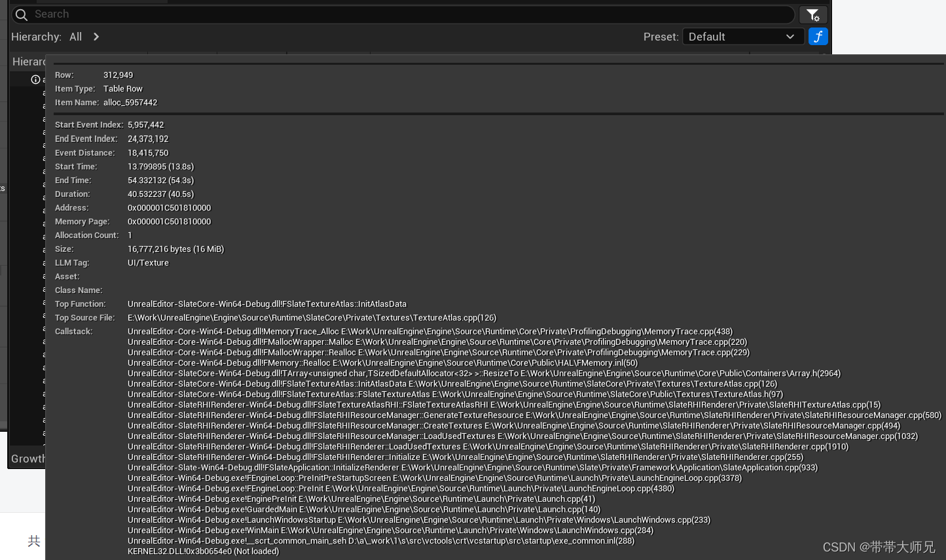Viewport: 946px width, 560px height.
Task: Select the FMallocWrapper::Malloc callstack line
Action: (x=437, y=342)
